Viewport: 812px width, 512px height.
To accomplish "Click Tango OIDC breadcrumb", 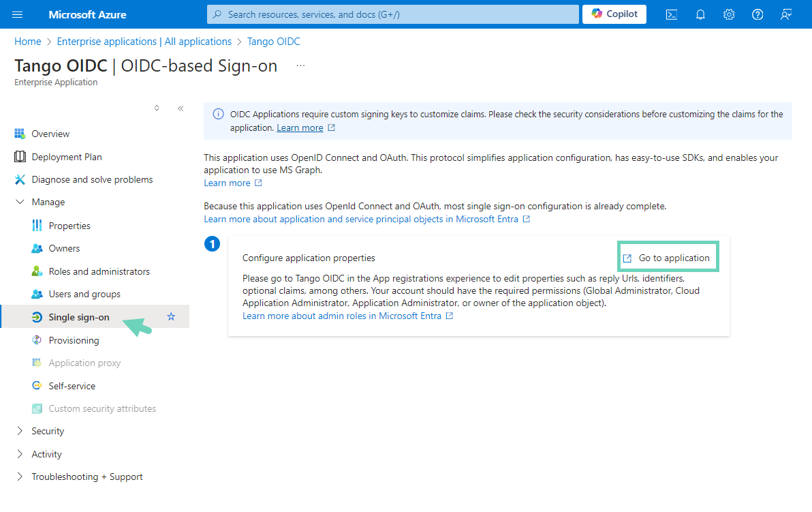I will [x=273, y=42].
